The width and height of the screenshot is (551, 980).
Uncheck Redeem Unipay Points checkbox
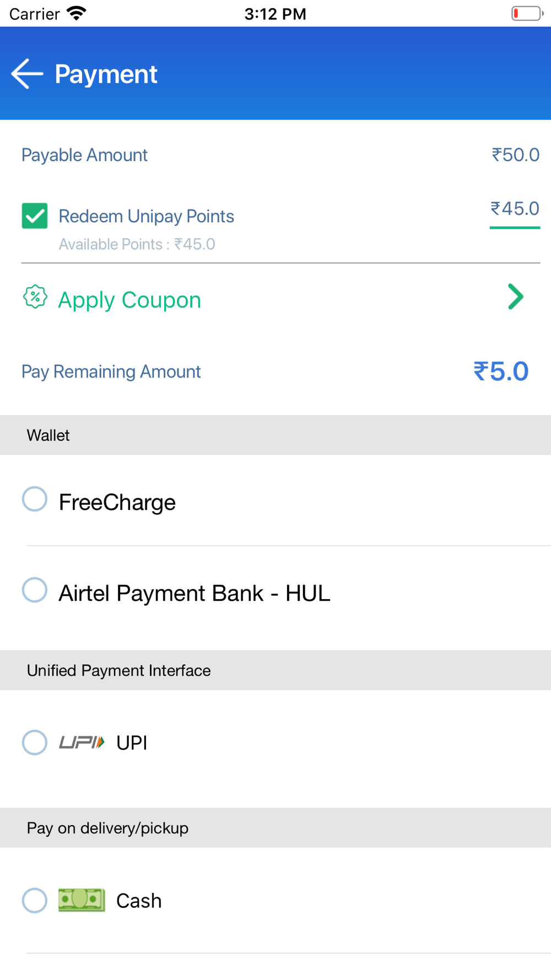click(35, 216)
